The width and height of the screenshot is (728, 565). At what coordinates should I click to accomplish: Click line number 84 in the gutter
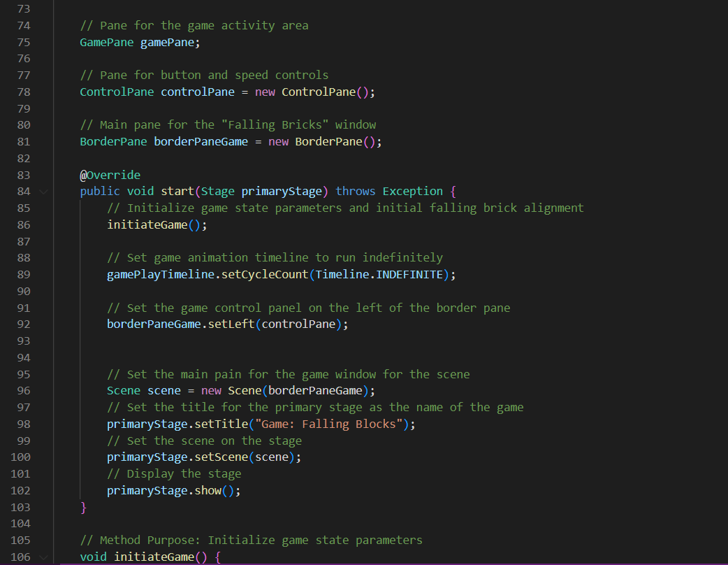23,191
